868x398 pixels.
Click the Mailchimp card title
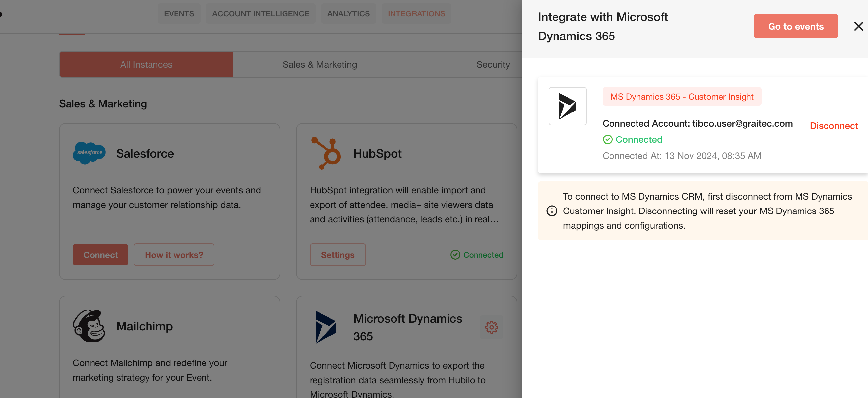click(x=144, y=326)
